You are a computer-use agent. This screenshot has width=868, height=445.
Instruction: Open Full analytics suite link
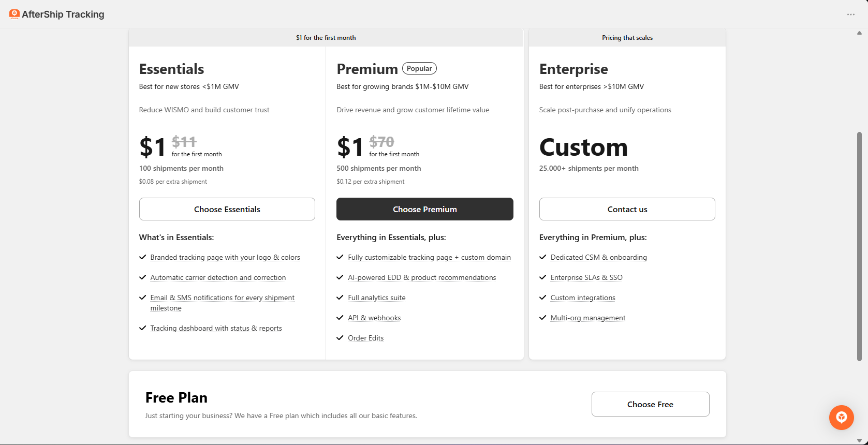coord(377,298)
